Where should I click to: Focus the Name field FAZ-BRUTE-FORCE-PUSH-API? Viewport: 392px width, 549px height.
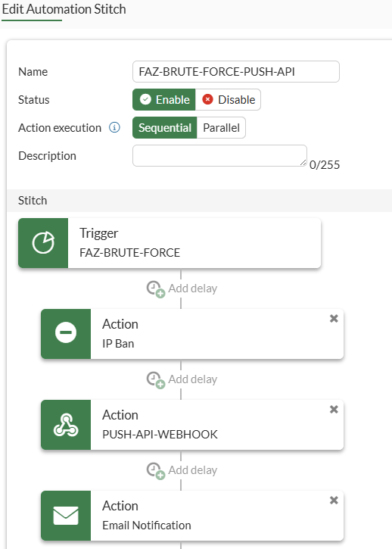point(236,71)
